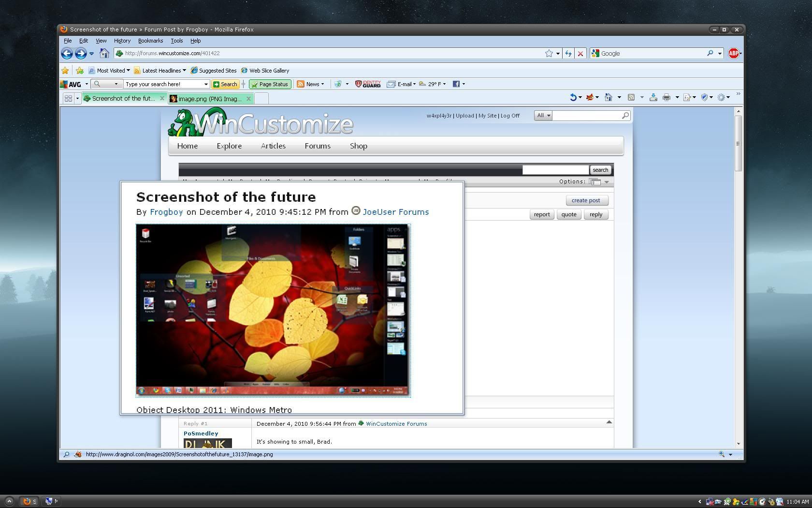Screen dimensions: 812x508
Task: Reload the page with the blue arrows icon
Action: pyautogui.click(x=568, y=54)
